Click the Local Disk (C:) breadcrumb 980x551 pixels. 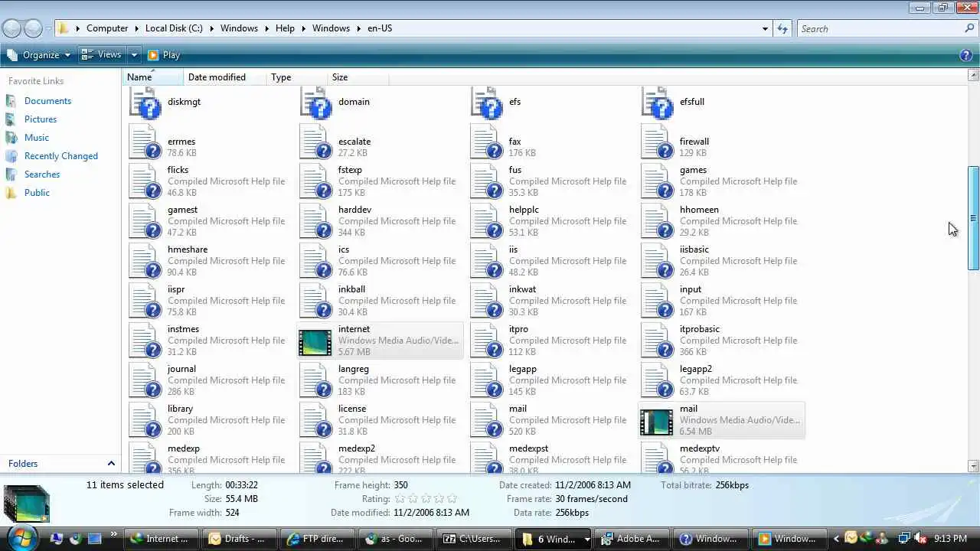pos(174,28)
